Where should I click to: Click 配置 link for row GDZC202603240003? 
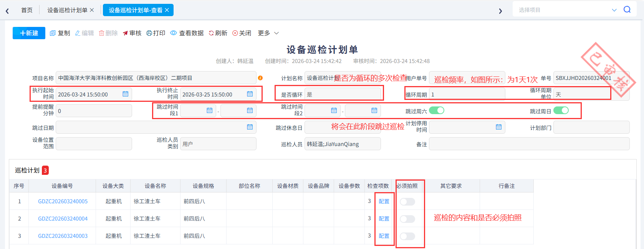tap(384, 236)
